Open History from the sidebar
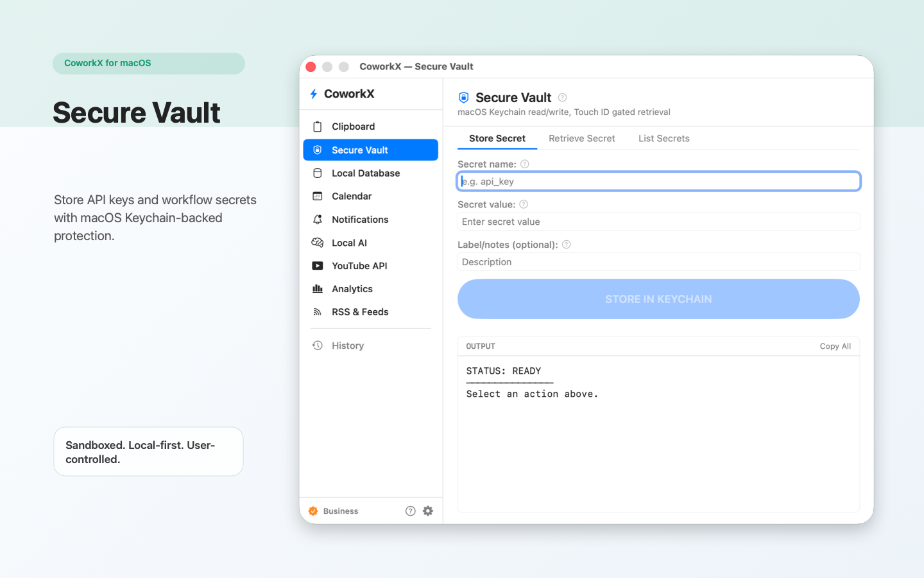 coord(370,346)
